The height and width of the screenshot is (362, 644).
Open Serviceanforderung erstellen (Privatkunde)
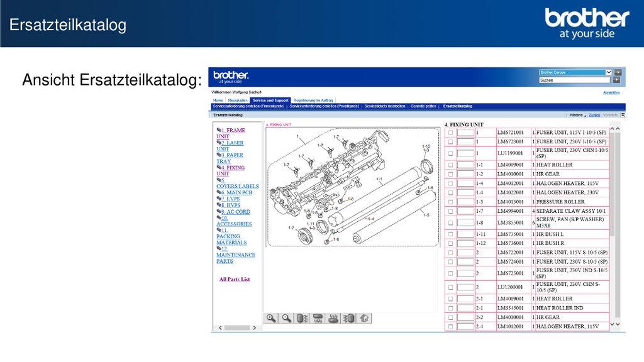click(324, 106)
